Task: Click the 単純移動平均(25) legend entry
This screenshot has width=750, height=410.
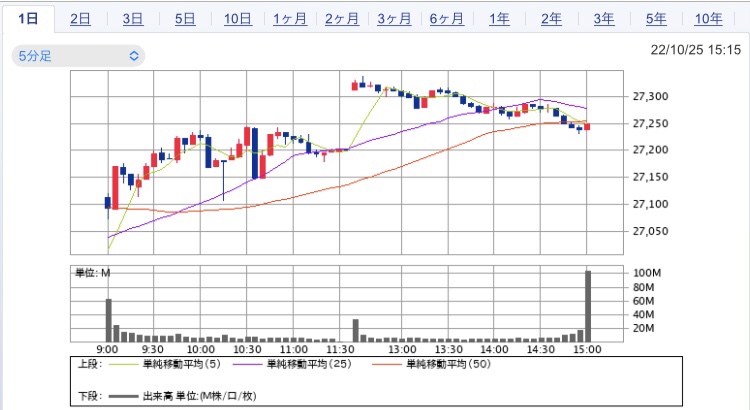Action: point(309,364)
